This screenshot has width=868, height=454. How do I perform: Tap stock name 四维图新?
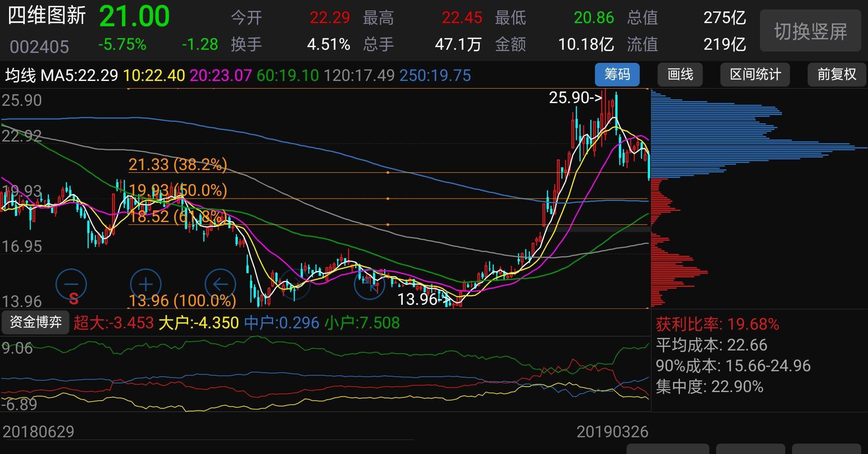click(47, 16)
